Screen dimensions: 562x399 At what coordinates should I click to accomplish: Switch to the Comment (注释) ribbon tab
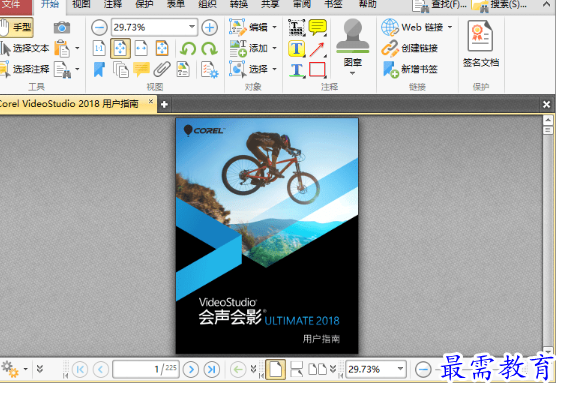point(113,4)
